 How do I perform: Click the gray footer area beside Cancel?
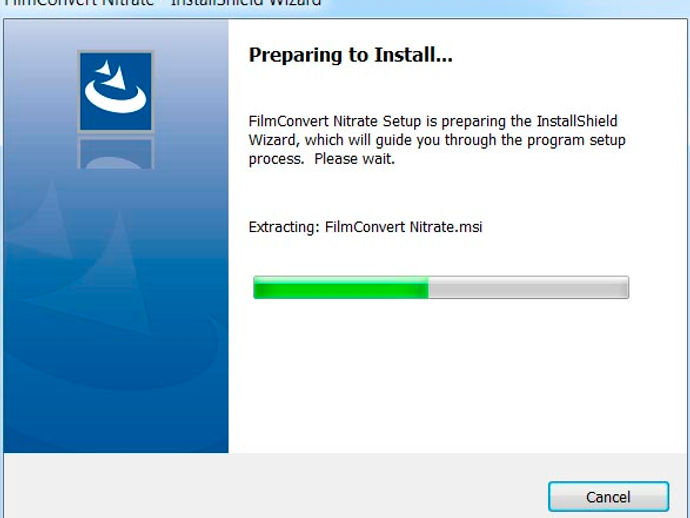pos(273,486)
